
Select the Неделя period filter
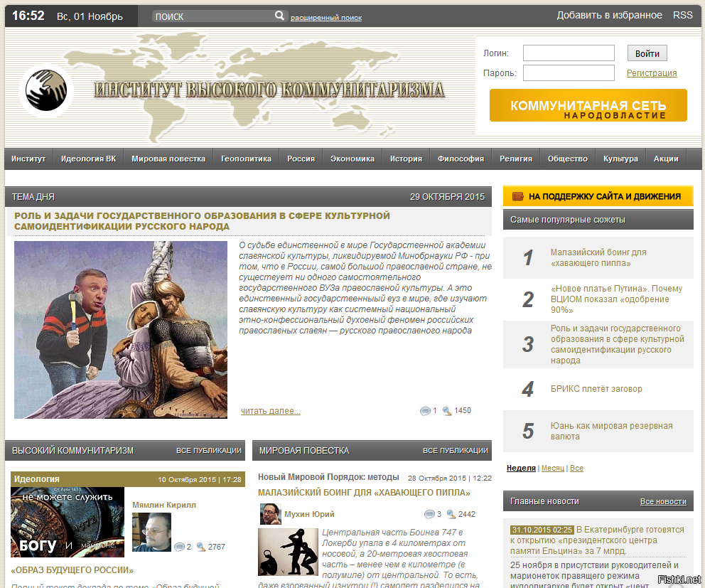(x=521, y=468)
